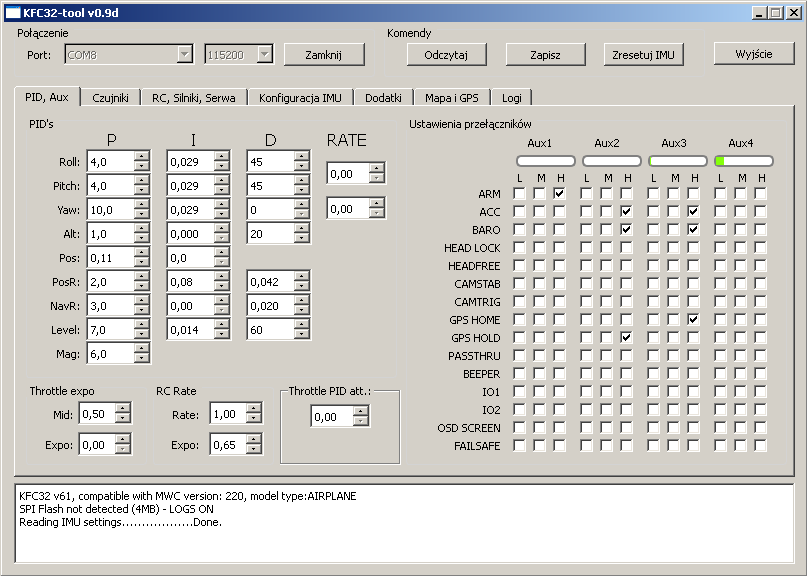Viewport: 807px width, 576px height.
Task: Click the Zresetuj IMU button
Action: click(x=644, y=54)
